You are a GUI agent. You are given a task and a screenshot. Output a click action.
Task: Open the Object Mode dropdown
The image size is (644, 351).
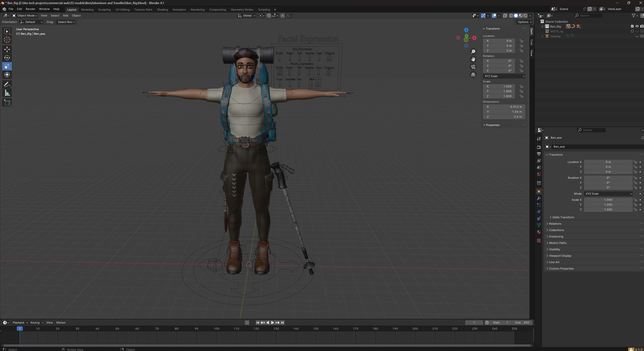tap(24, 15)
